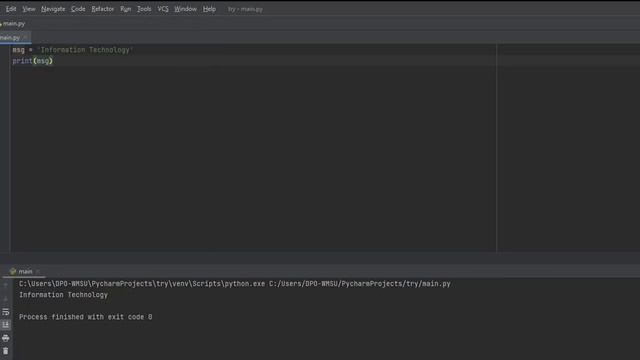Screen dimensions: 640x360
Task: Open the Navigate menu
Action: coord(53,9)
